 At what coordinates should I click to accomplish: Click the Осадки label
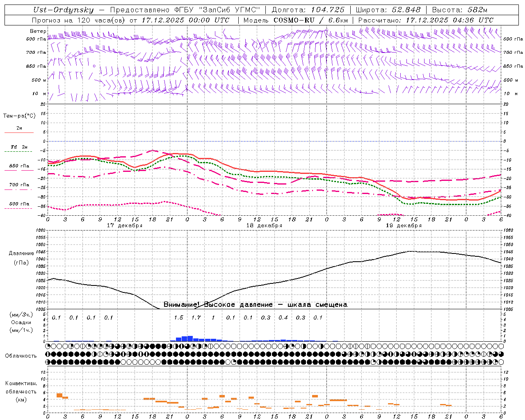click(x=21, y=322)
